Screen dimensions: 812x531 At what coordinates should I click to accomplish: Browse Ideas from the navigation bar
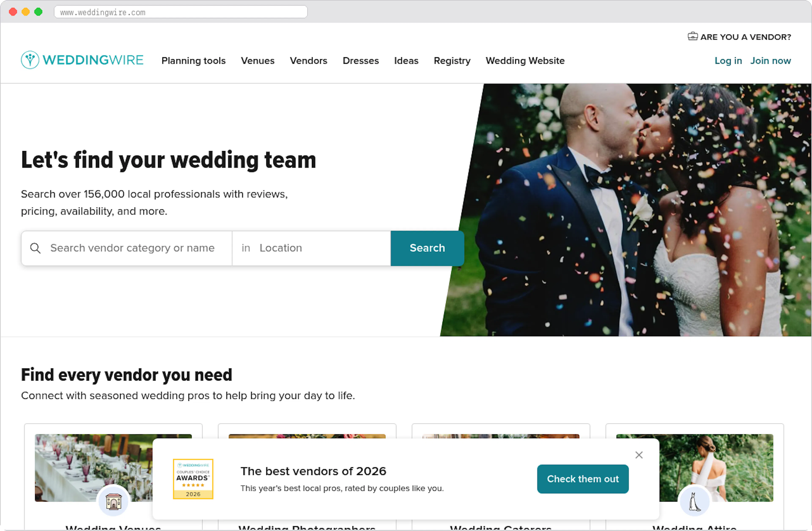(406, 61)
